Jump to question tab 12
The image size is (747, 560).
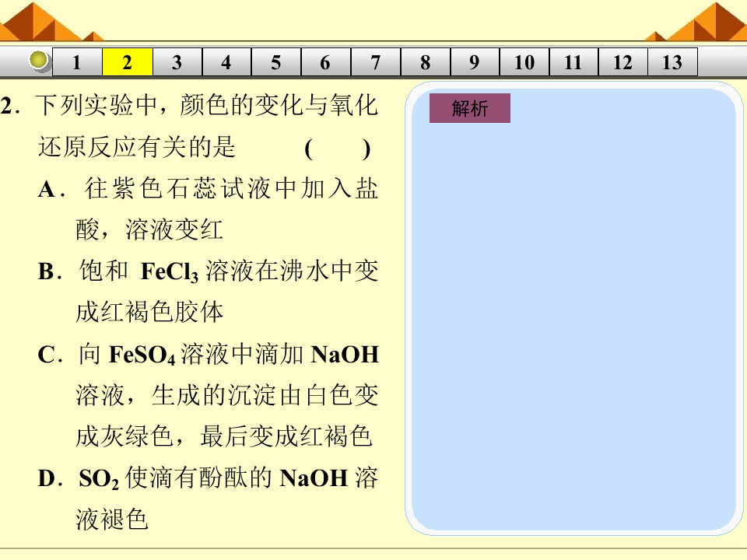tap(623, 62)
